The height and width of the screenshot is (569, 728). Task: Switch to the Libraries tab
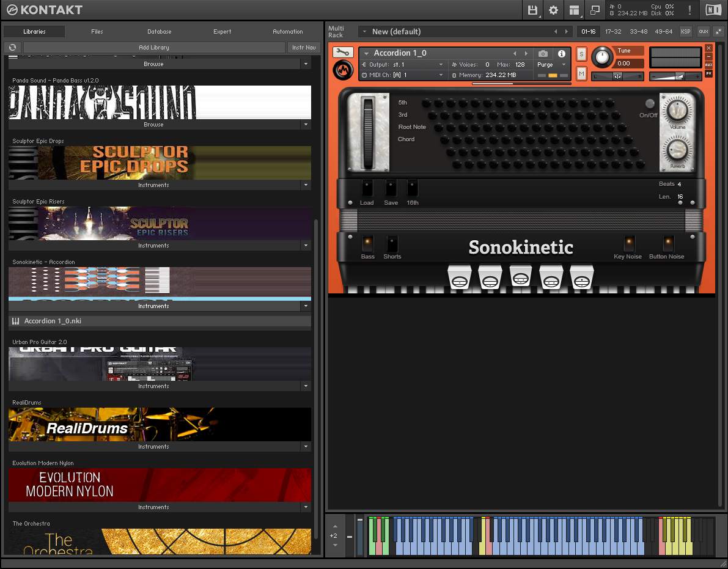click(34, 32)
